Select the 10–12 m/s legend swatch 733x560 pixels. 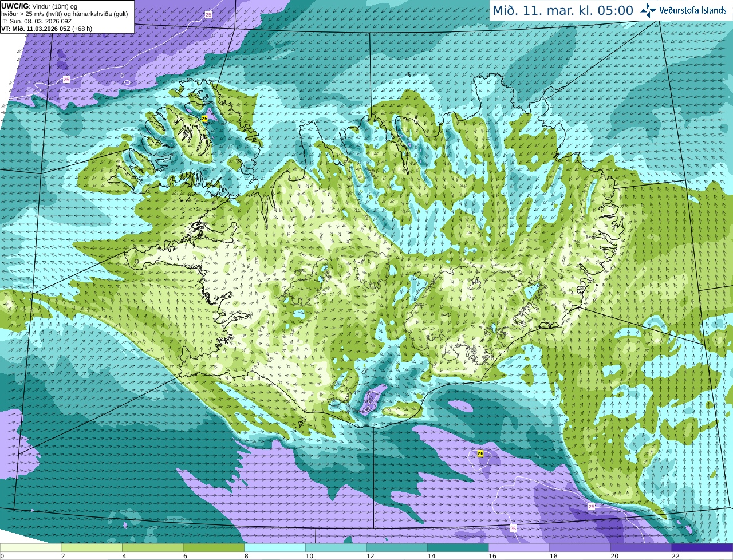point(336,548)
